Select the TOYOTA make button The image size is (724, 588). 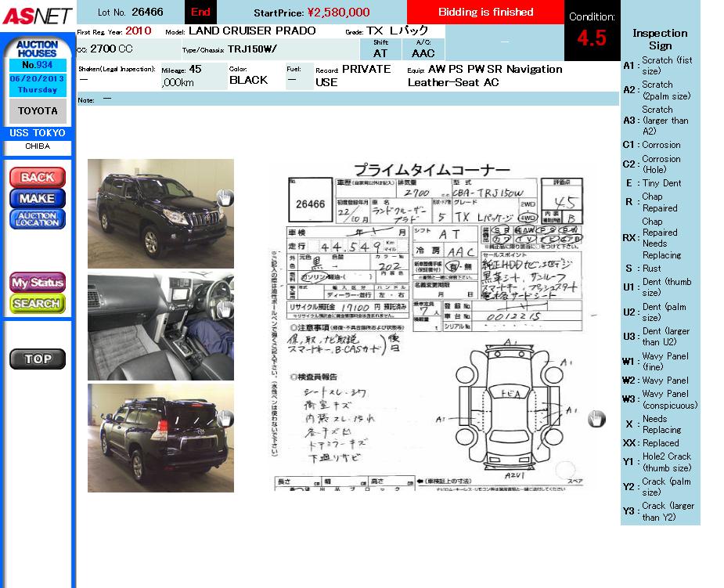[38, 111]
